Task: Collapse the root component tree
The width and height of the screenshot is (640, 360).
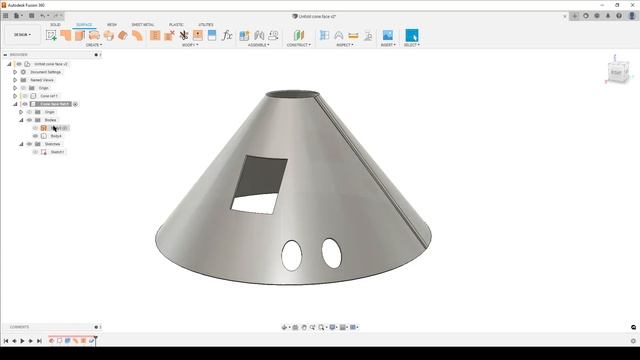Action: tap(9, 64)
